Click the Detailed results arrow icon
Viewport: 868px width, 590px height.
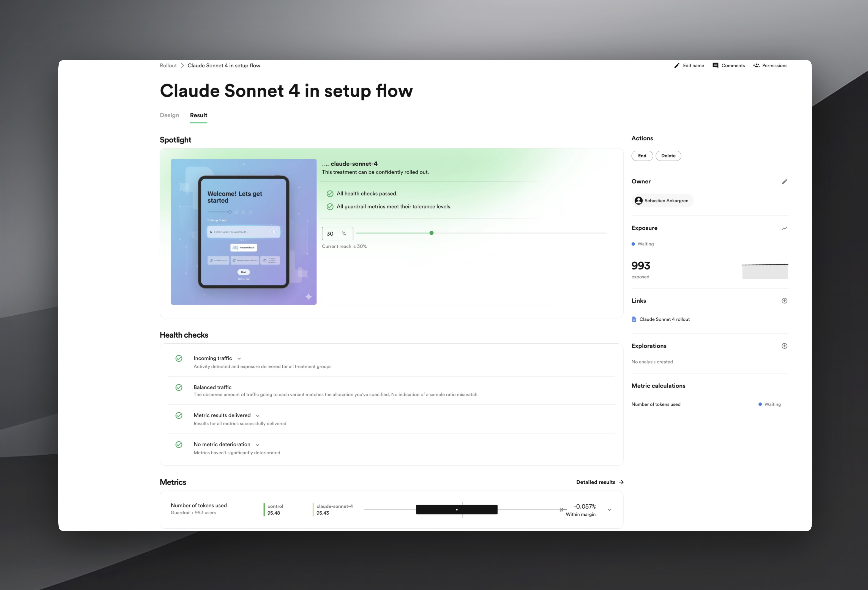click(x=621, y=482)
